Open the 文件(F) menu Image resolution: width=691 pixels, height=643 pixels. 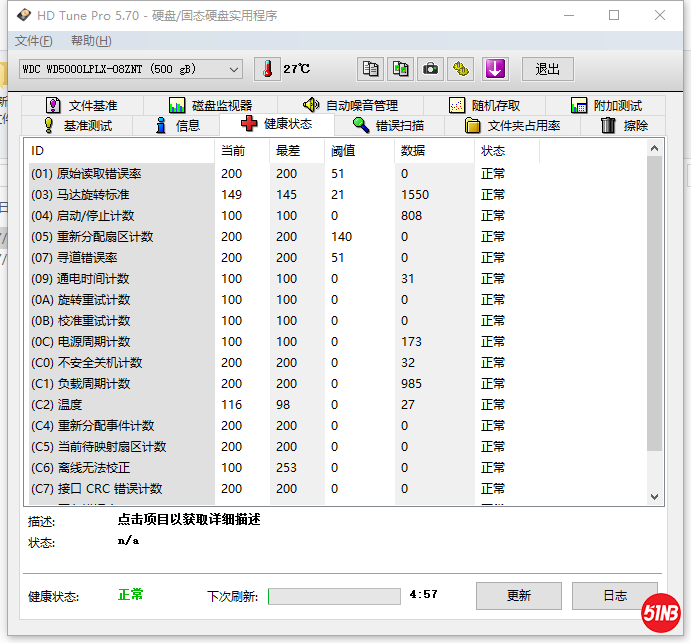pos(33,41)
